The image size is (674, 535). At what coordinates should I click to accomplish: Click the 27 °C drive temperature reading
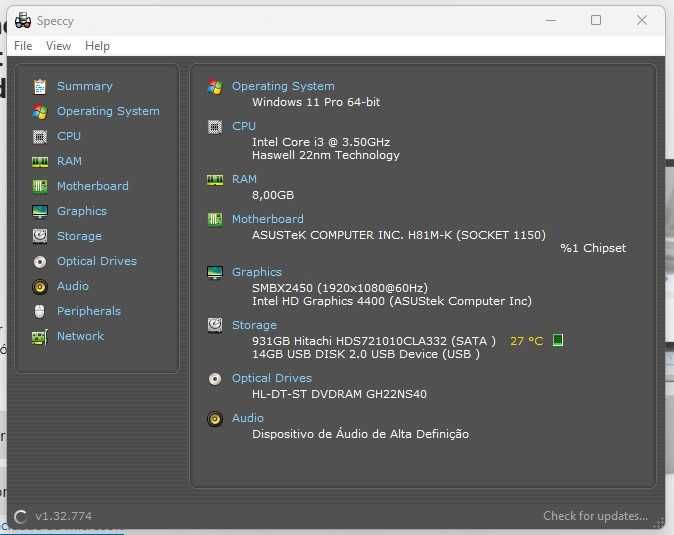(x=526, y=341)
